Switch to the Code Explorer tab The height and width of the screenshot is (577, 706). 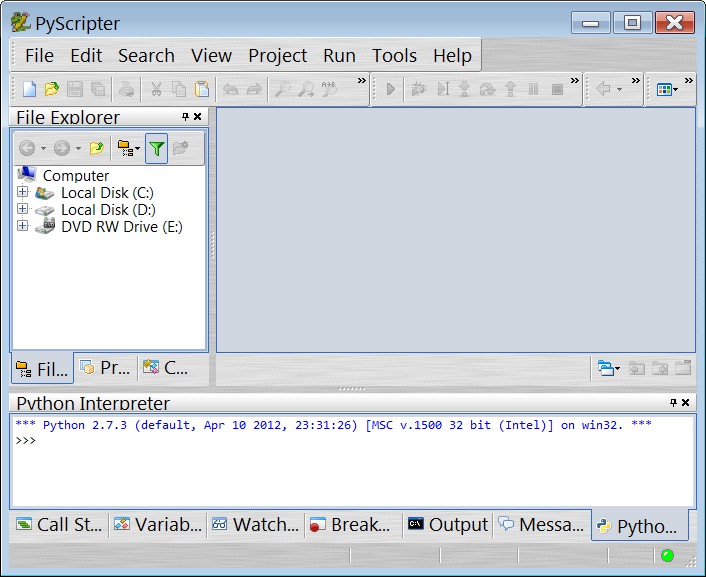(x=165, y=368)
